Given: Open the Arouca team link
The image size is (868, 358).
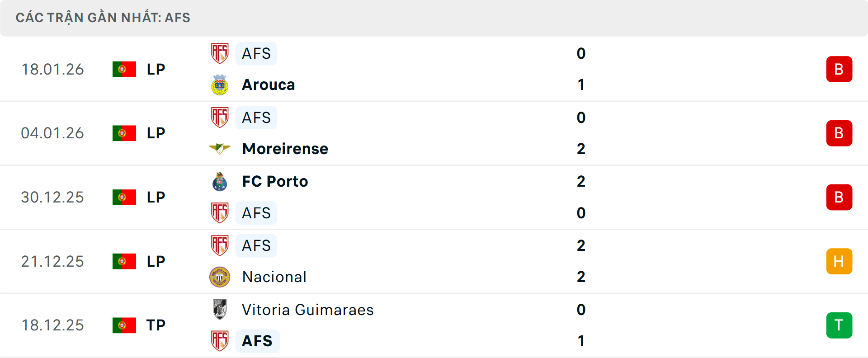Looking at the screenshot, I should [268, 85].
